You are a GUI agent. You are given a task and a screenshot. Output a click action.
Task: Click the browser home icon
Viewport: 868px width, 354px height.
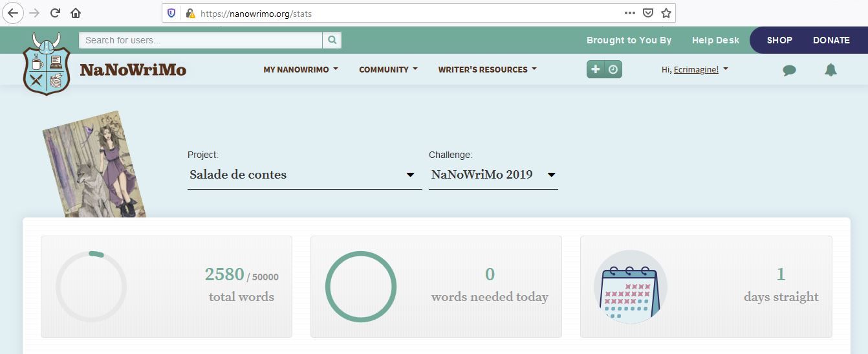click(76, 13)
